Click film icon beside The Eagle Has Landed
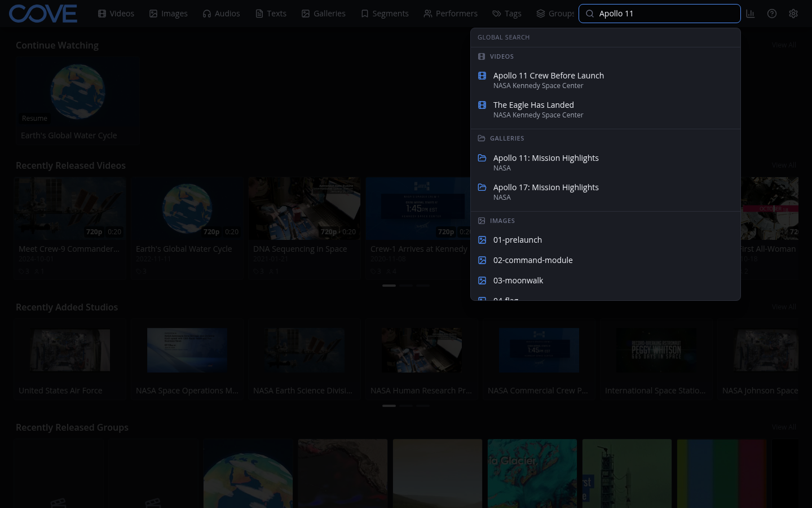The height and width of the screenshot is (508, 812). pos(482,105)
